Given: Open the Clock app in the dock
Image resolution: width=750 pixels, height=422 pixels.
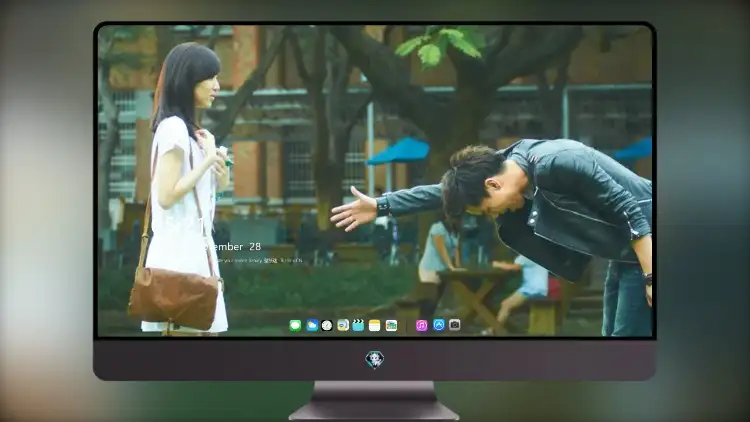Looking at the screenshot, I should tap(327, 326).
